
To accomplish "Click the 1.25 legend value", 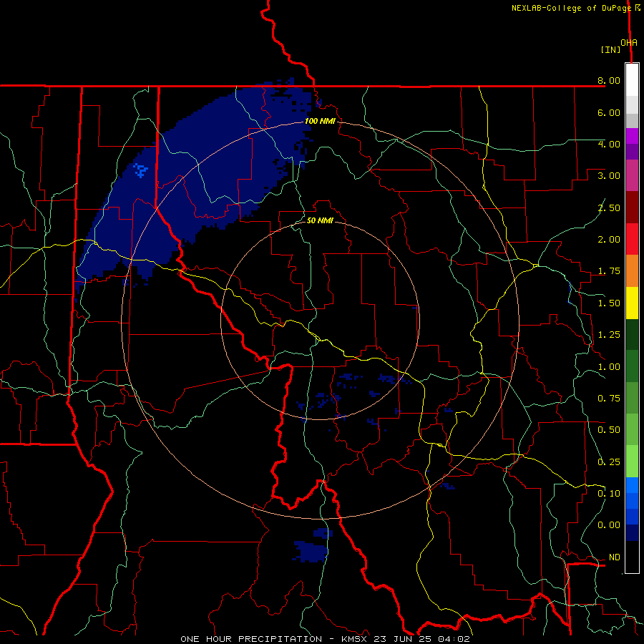I will [609, 335].
